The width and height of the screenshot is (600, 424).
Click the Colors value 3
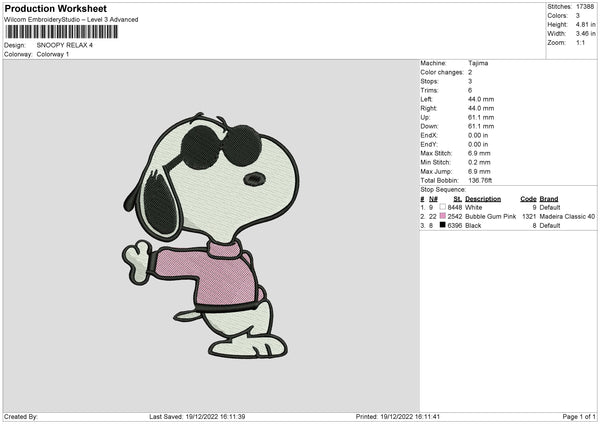(x=577, y=16)
